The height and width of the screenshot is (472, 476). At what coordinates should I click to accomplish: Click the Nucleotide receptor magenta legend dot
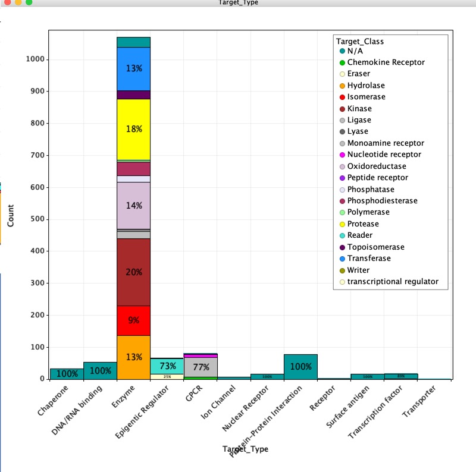tap(342, 155)
